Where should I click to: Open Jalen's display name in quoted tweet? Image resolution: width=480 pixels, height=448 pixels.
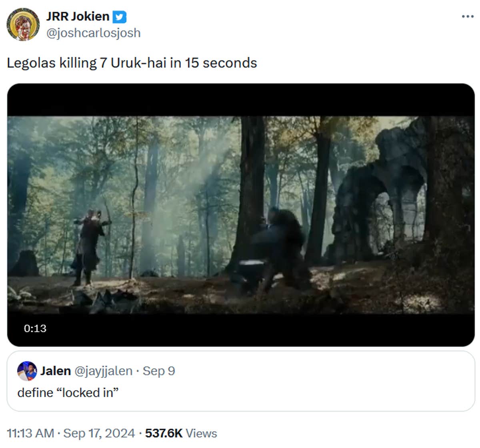point(56,371)
